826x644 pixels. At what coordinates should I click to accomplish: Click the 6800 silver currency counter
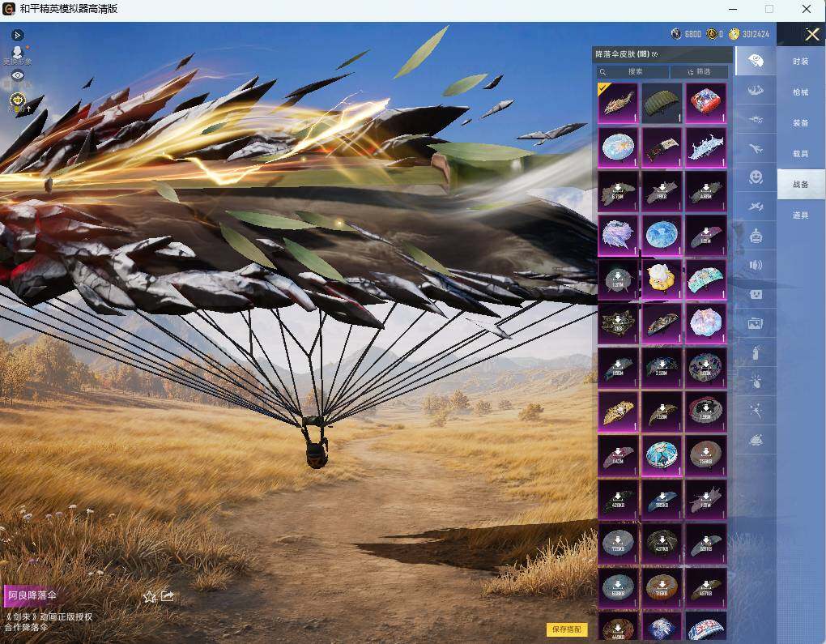click(x=687, y=34)
